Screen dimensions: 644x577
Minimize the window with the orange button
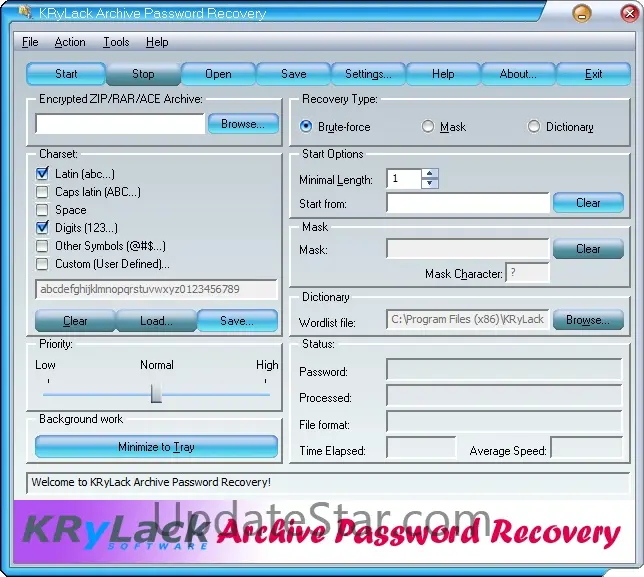coord(582,14)
